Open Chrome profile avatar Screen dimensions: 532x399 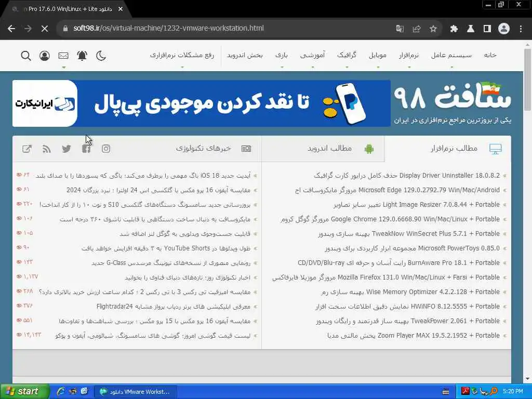tap(504, 29)
